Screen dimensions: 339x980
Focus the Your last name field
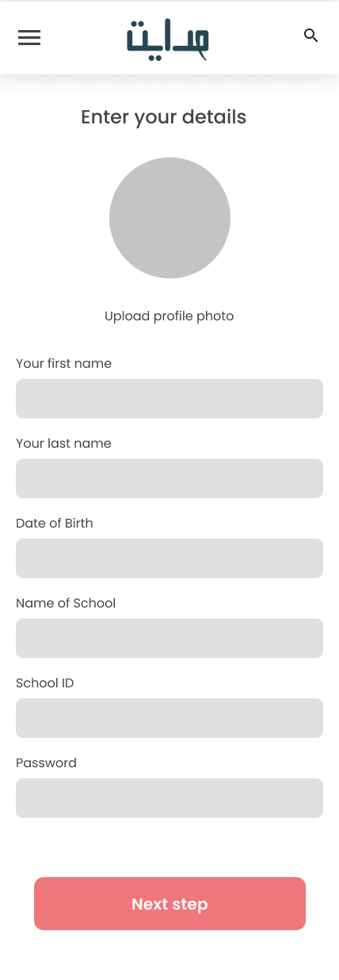tap(169, 479)
